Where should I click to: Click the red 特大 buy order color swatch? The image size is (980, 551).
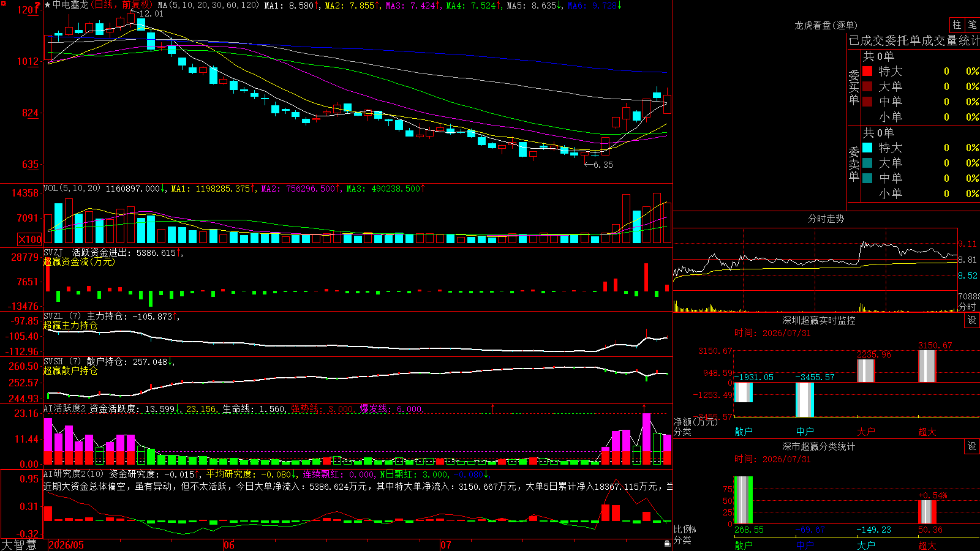tap(867, 71)
